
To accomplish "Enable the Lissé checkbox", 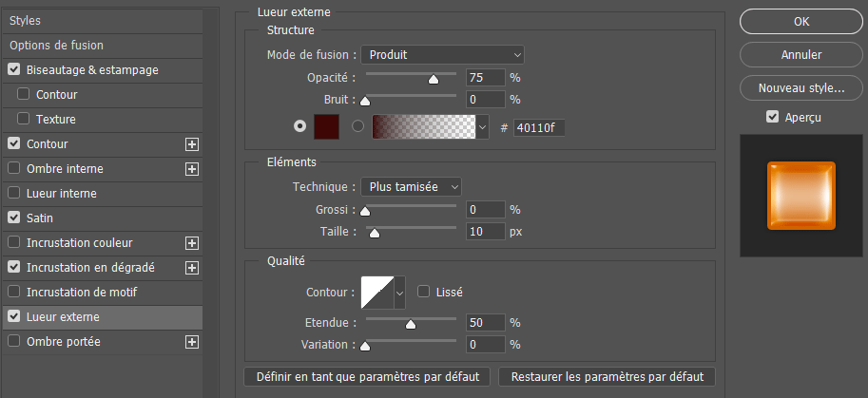I will 424,292.
